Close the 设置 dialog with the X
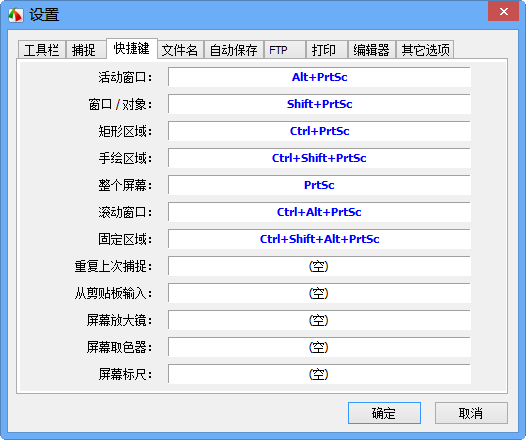 pos(504,11)
